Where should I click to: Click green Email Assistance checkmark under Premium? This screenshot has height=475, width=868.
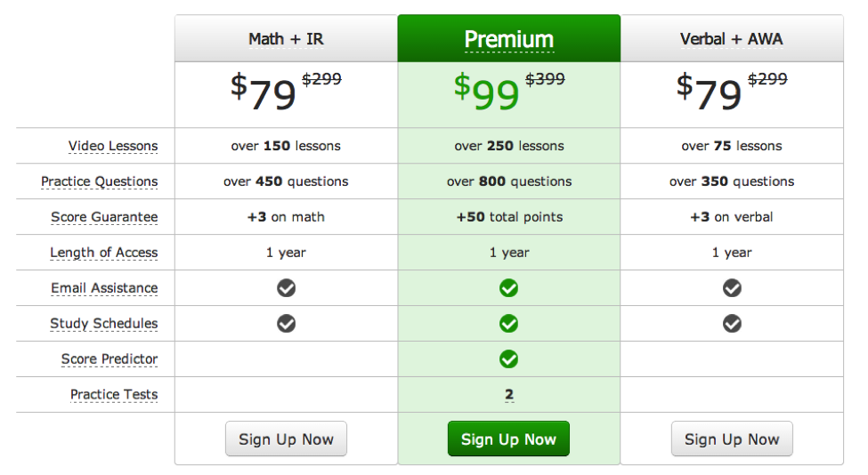click(x=508, y=288)
